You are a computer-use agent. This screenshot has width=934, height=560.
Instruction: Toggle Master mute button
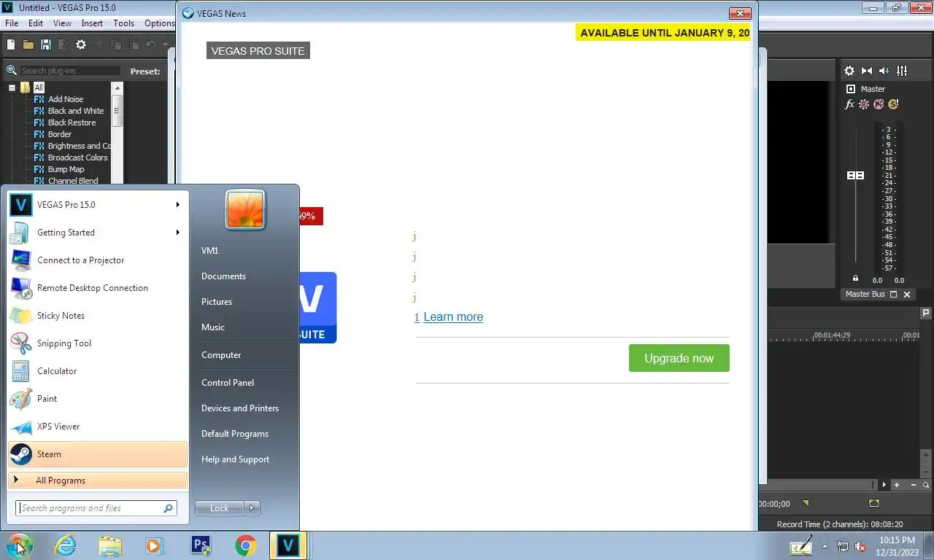879,104
